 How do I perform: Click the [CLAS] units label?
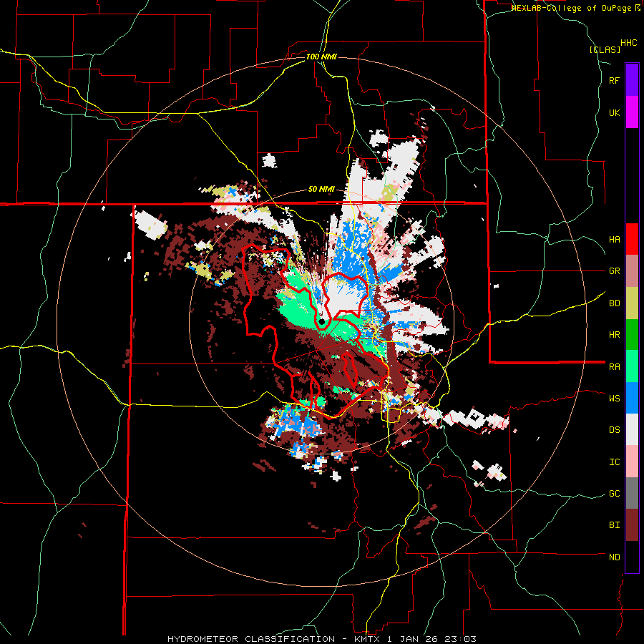[x=605, y=50]
